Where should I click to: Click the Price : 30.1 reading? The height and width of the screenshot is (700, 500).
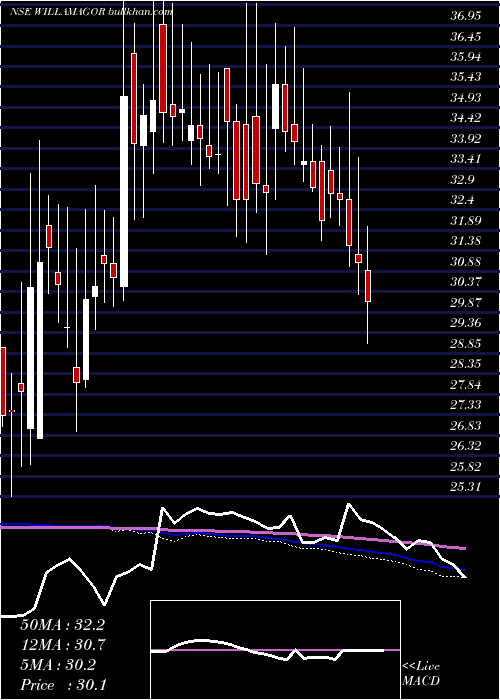click(62, 684)
